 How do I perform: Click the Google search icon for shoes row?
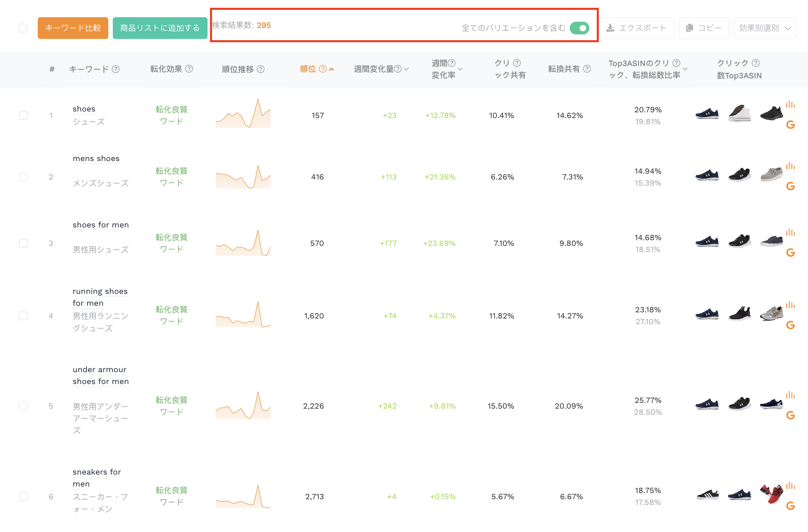coord(790,125)
